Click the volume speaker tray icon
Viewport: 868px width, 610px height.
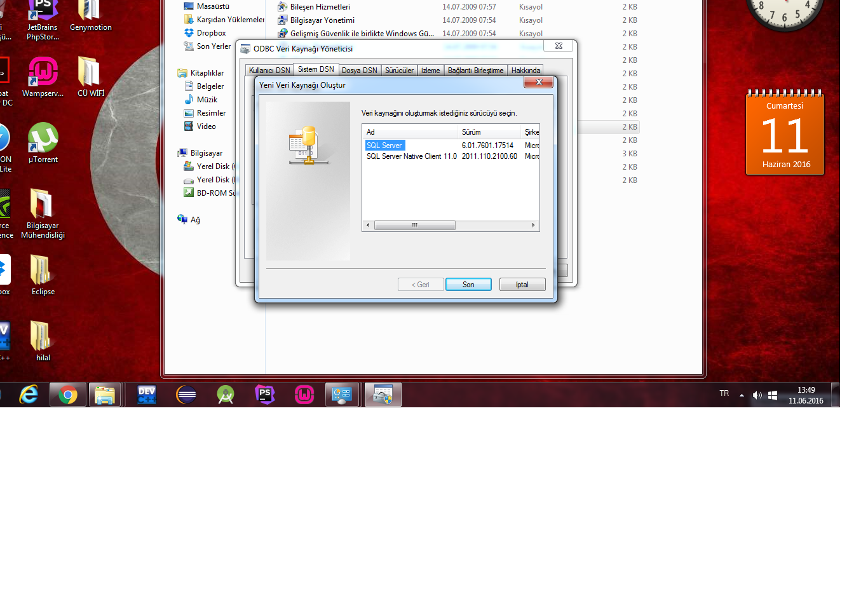(x=757, y=395)
